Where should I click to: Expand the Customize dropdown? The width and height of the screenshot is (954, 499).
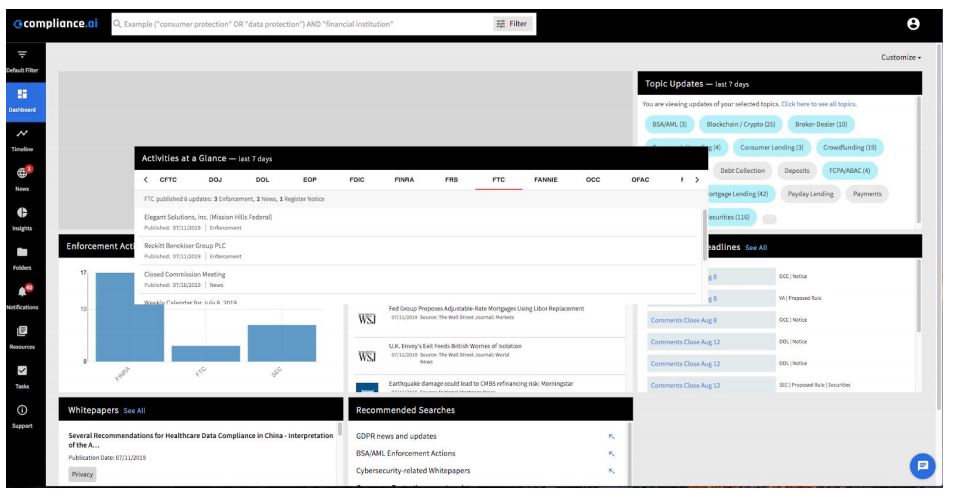click(x=900, y=57)
